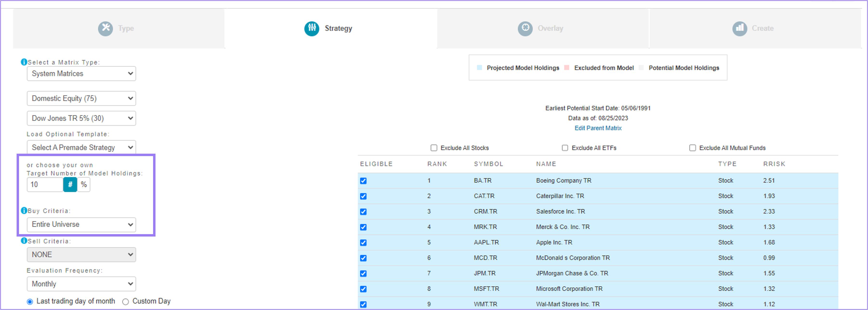
Task: Click the WMT.TR symbol cell
Action: (x=486, y=305)
